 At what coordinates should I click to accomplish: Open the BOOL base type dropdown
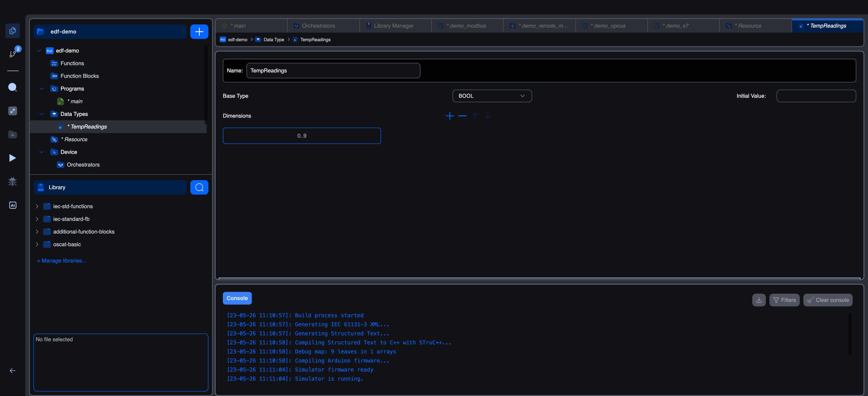pyautogui.click(x=492, y=96)
